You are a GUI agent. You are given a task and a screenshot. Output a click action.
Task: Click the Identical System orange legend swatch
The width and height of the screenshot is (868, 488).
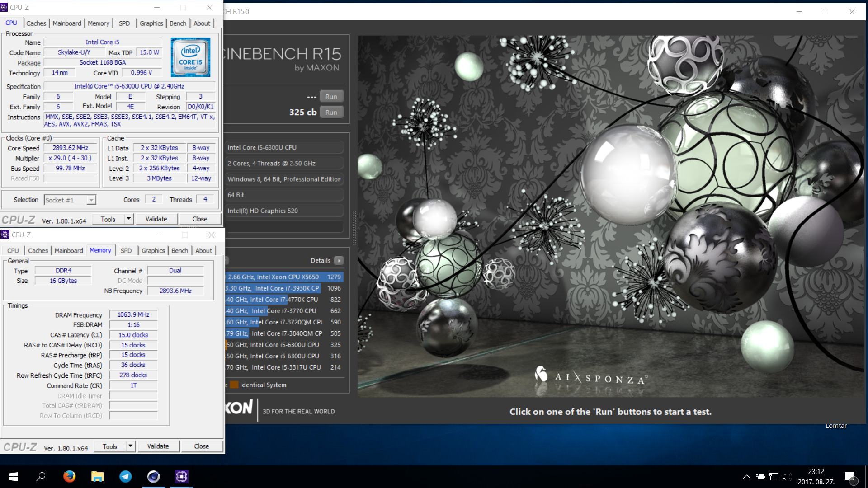tap(234, 385)
